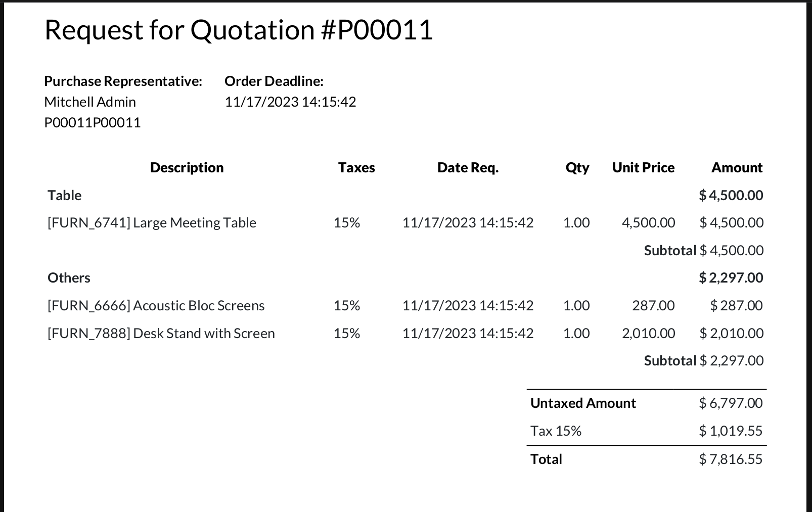Click the Order Deadline label
The height and width of the screenshot is (512, 812).
point(274,81)
